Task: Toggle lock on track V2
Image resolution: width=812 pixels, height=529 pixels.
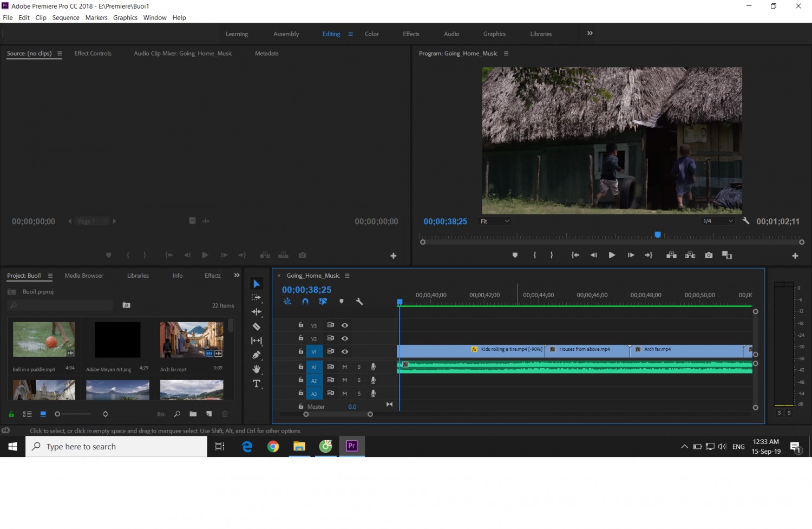Action: [301, 338]
